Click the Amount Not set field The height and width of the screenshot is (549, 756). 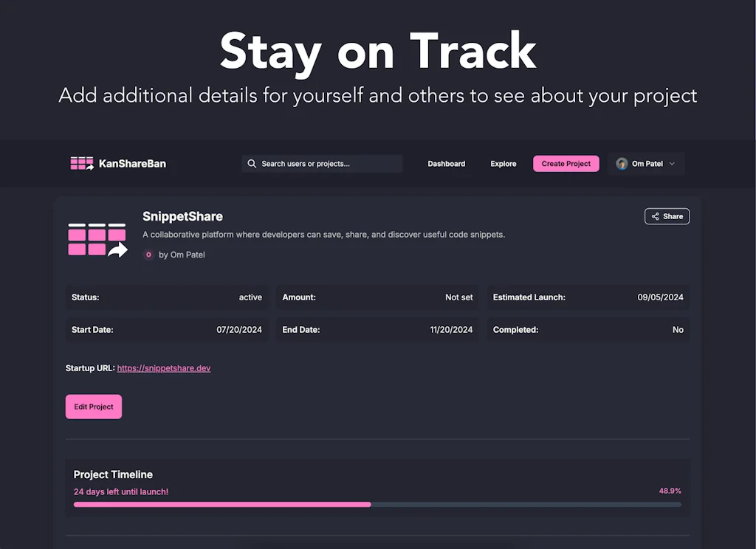(377, 297)
